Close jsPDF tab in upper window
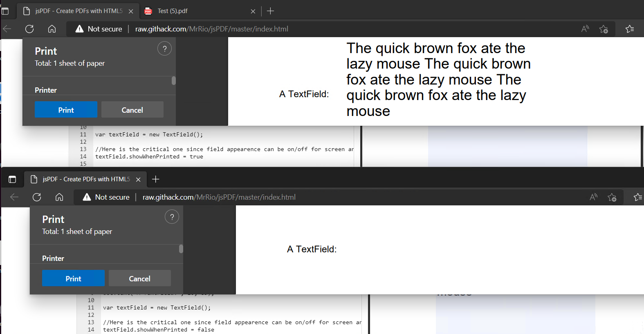Viewport: 644px width, 334px height. click(x=131, y=11)
